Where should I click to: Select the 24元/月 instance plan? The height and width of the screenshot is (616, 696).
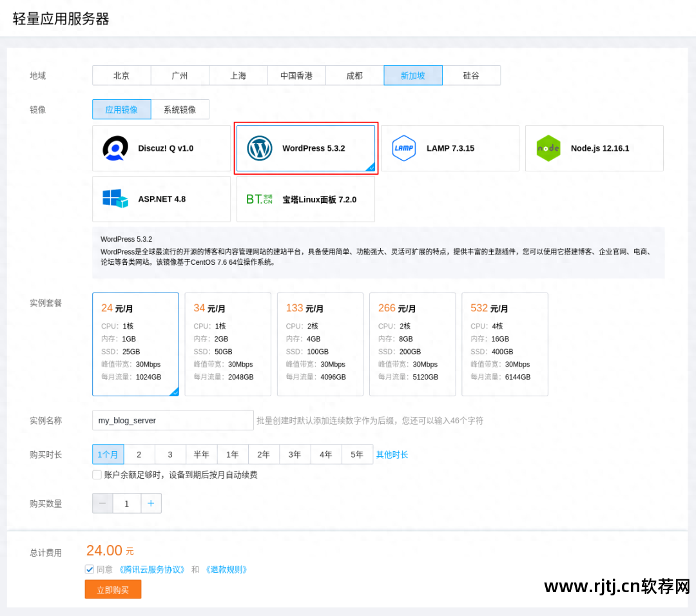click(x=135, y=344)
